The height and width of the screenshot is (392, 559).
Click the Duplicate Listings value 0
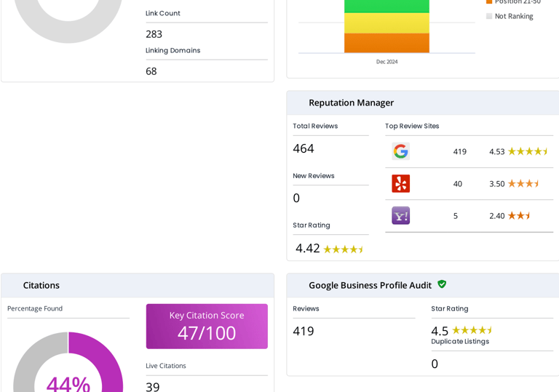tap(435, 364)
